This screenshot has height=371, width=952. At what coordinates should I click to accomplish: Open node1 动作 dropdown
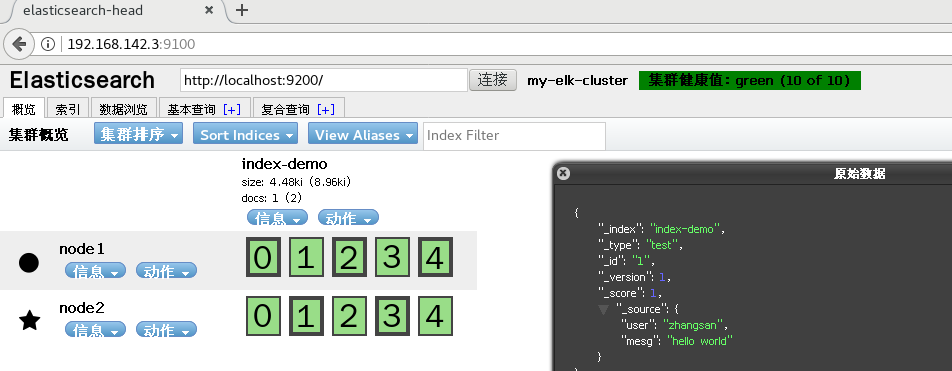point(166,271)
